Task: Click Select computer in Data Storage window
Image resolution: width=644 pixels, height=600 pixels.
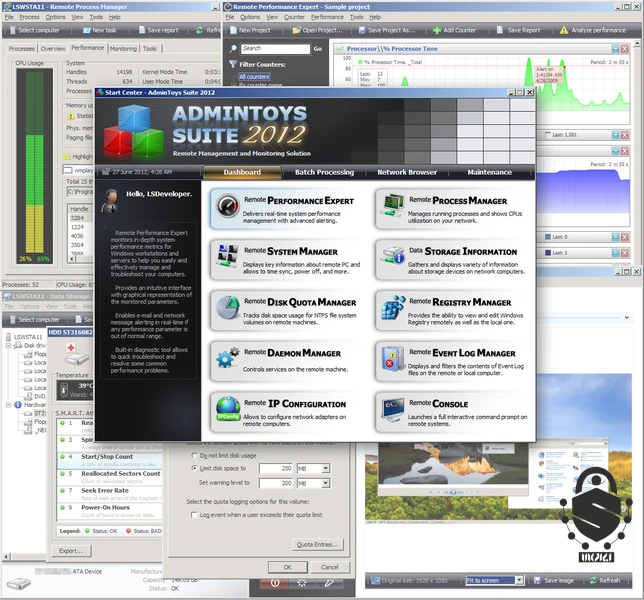Action: coord(34,319)
